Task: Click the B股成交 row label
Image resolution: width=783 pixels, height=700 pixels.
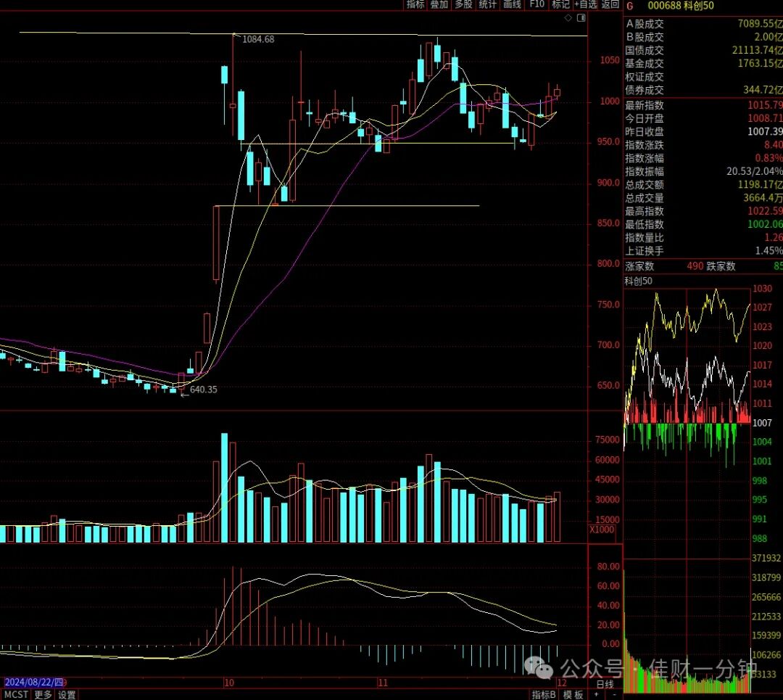Action: (x=645, y=37)
